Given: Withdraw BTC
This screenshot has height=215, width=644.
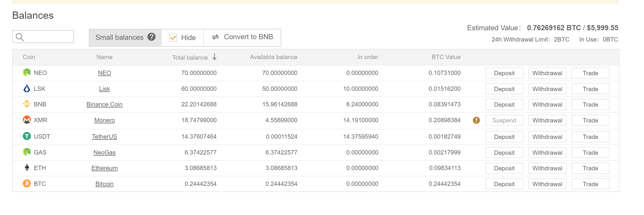Looking at the screenshot, I should [x=547, y=184].
